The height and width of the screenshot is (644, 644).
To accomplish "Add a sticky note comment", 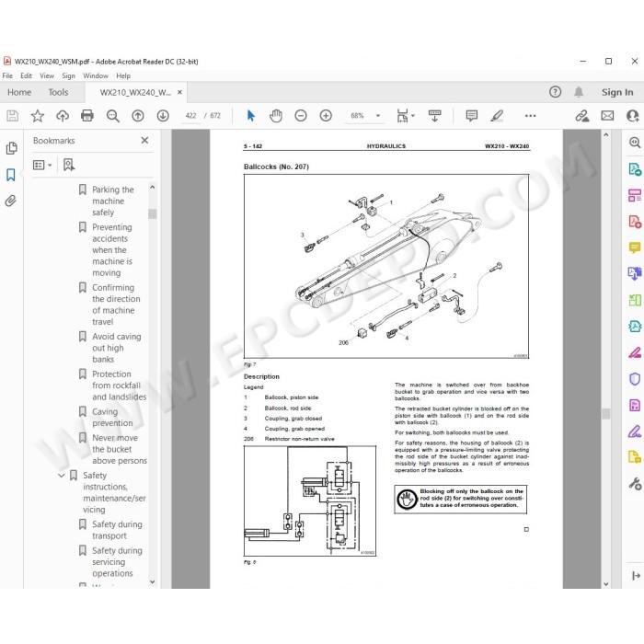I will (x=471, y=116).
